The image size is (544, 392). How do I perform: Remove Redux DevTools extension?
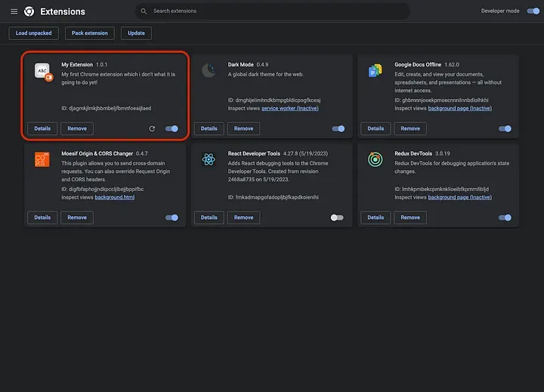click(x=410, y=218)
